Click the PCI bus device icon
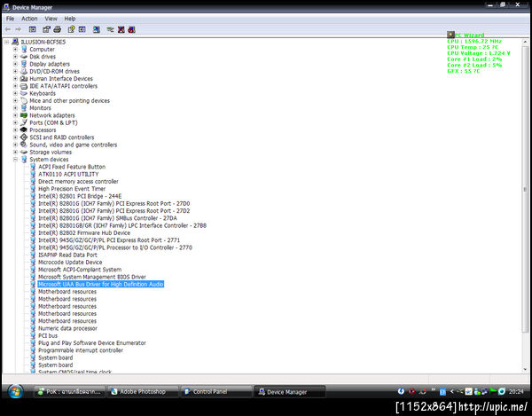532x416 pixels. click(33, 335)
